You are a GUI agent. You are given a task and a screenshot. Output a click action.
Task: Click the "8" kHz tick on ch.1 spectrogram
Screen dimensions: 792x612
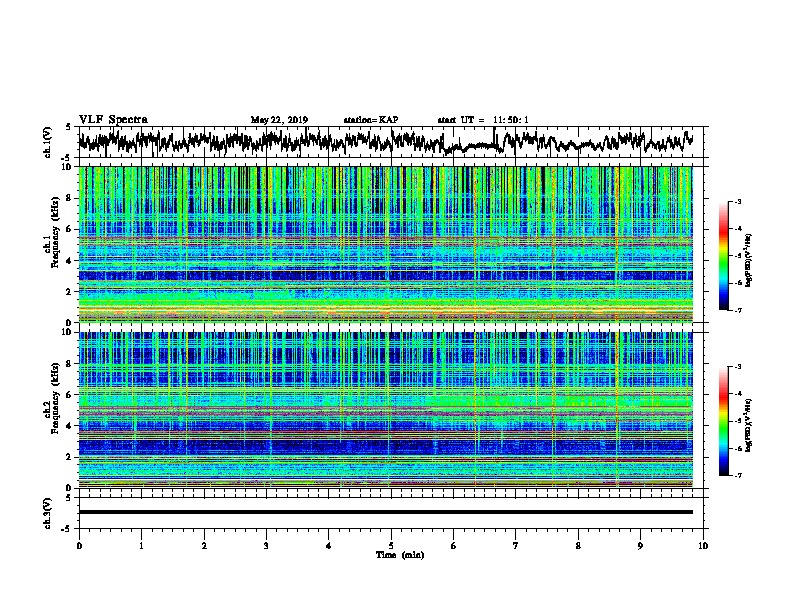(70, 198)
